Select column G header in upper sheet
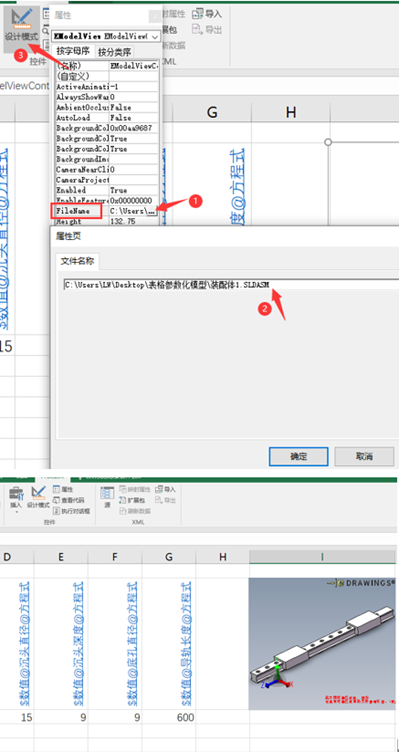Image resolution: width=399 pixels, height=752 pixels. tap(212, 112)
